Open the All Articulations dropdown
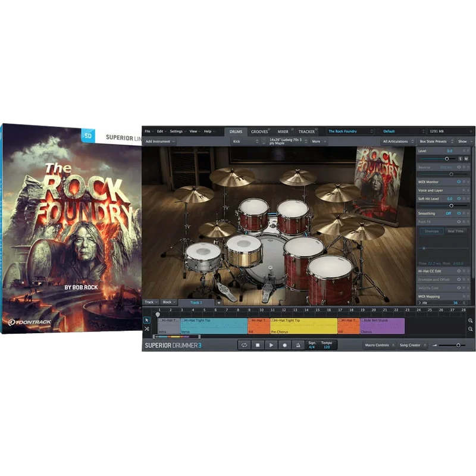 click(x=398, y=142)
